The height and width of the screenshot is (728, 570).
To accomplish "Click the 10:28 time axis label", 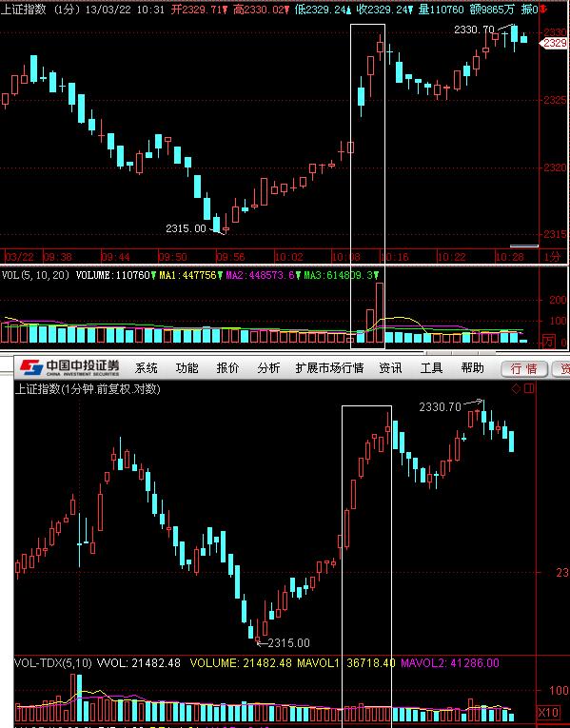I will pos(509,257).
